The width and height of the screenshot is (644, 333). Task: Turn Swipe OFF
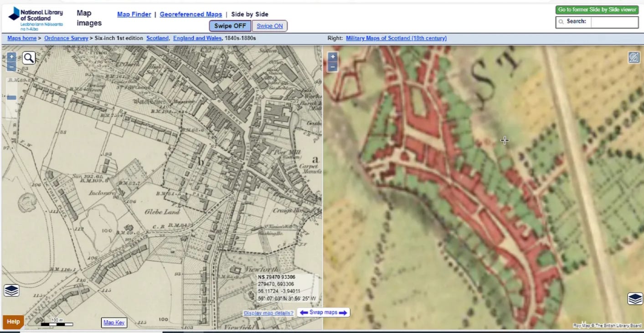[x=230, y=26]
